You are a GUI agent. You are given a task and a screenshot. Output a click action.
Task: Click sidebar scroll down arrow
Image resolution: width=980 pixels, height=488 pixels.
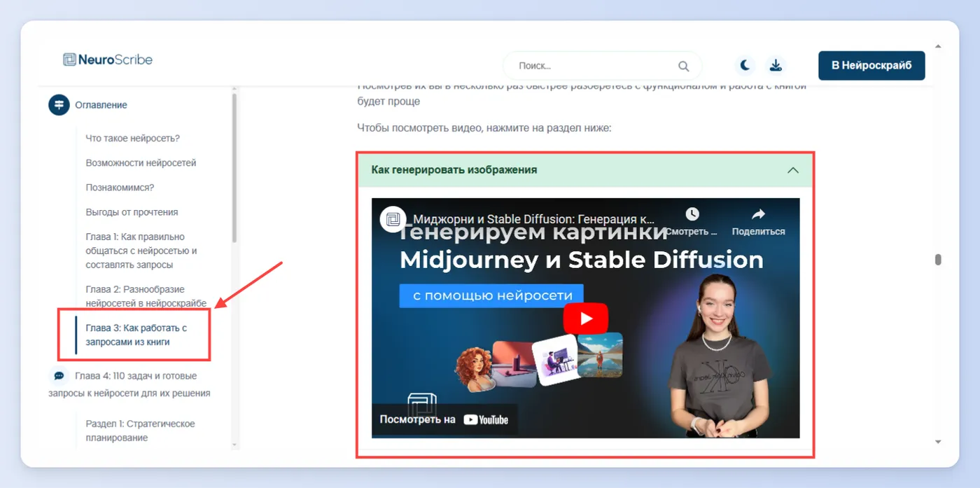click(x=234, y=445)
